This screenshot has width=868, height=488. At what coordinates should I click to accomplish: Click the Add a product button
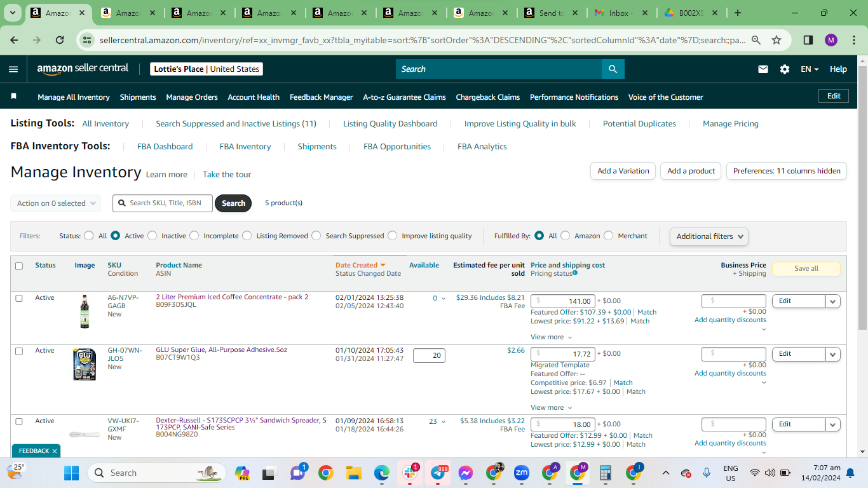click(691, 171)
